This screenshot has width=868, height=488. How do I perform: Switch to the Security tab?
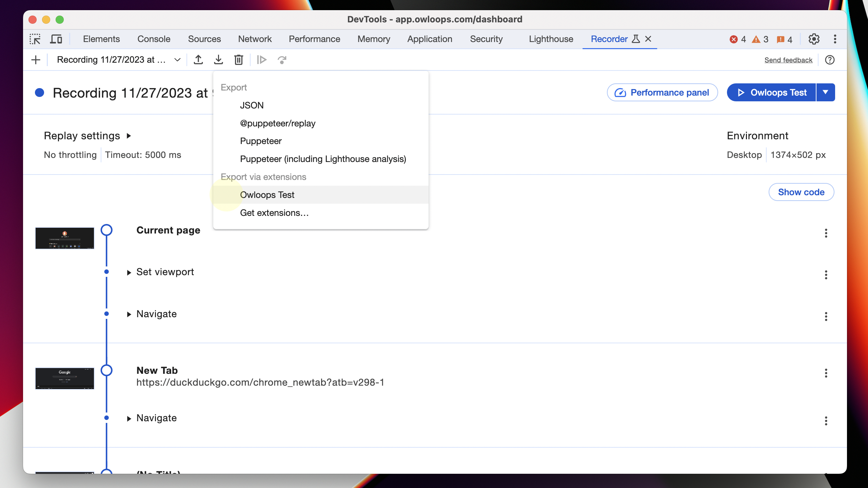point(486,39)
